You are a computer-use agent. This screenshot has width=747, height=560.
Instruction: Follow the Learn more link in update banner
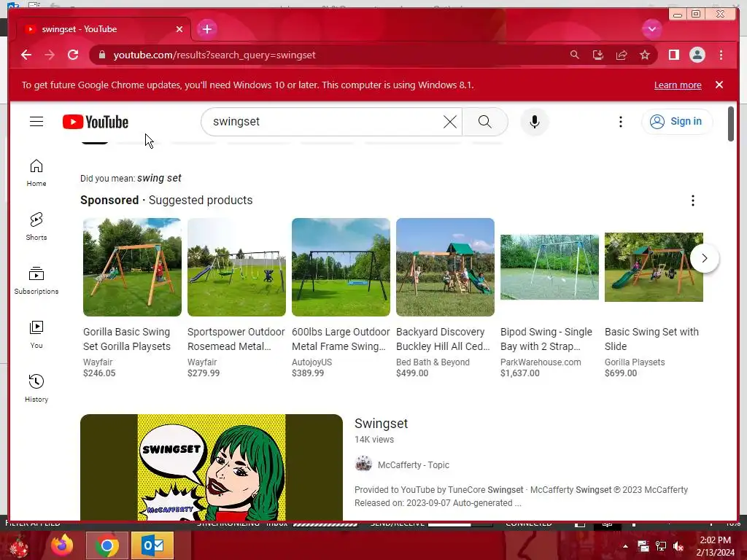coord(678,85)
